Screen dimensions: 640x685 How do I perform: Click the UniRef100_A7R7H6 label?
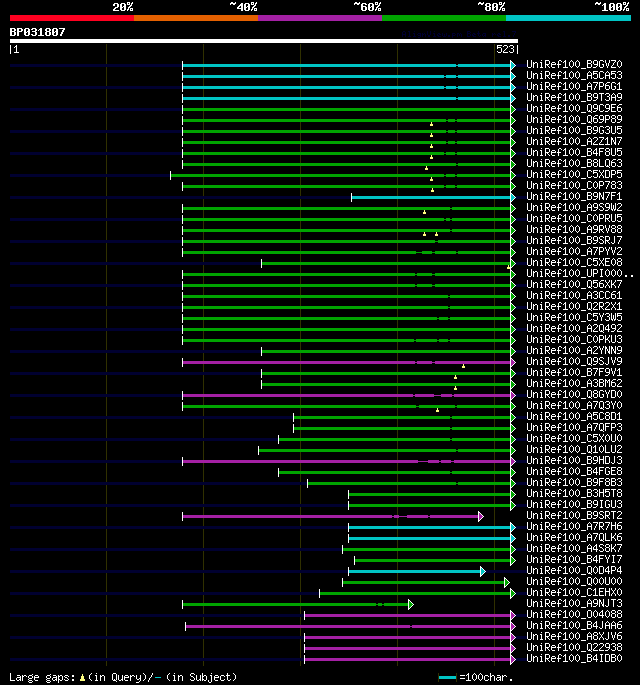[574, 527]
